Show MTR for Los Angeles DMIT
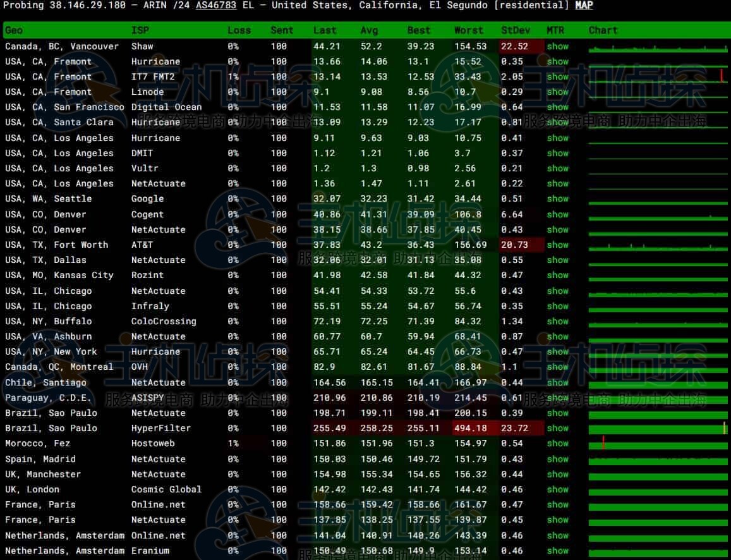Screen dimensions: 731x560 pyautogui.click(x=557, y=153)
